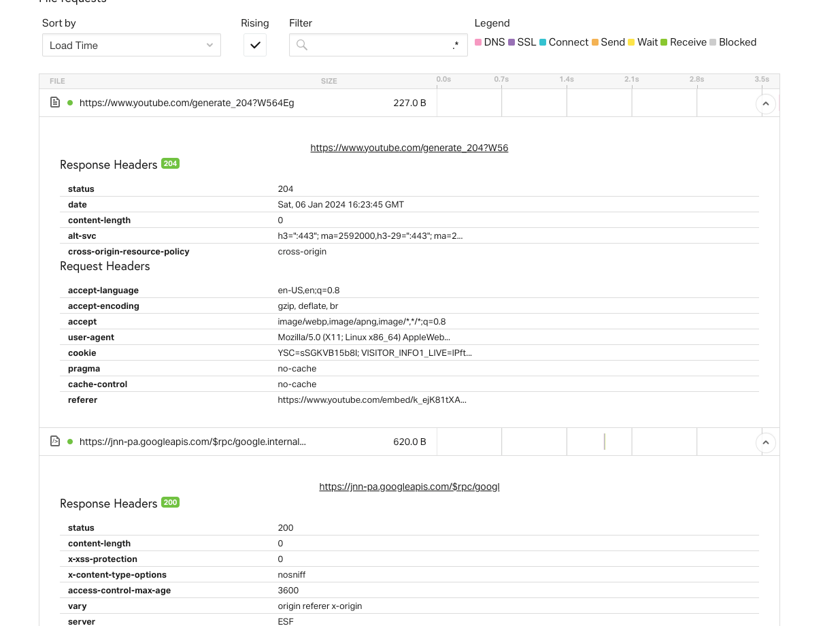840x626 pixels.
Task: Click the referer youtube embed URL value
Action: tap(372, 399)
